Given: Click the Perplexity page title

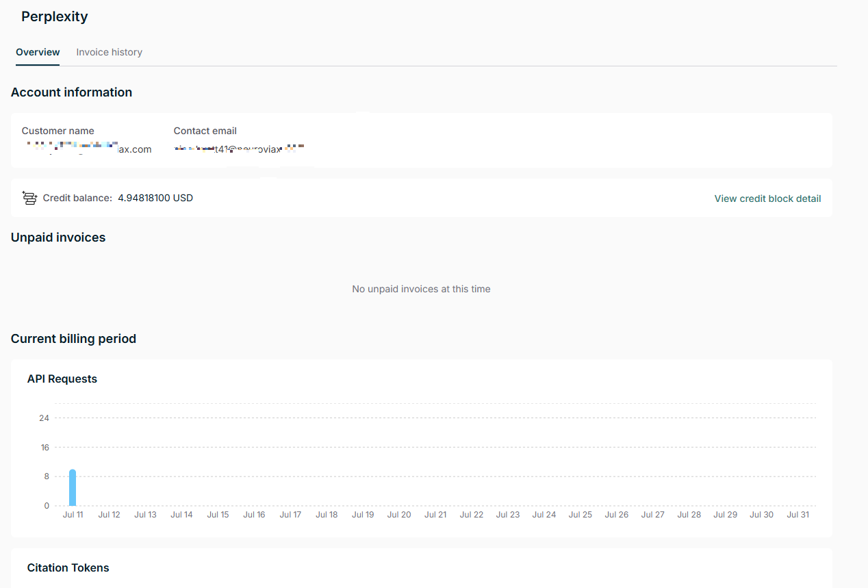Looking at the screenshot, I should tap(55, 16).
